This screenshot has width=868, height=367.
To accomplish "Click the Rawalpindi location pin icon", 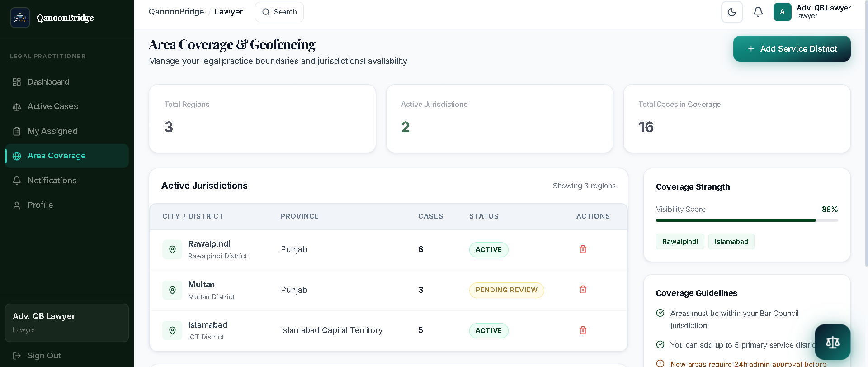I will pos(172,249).
